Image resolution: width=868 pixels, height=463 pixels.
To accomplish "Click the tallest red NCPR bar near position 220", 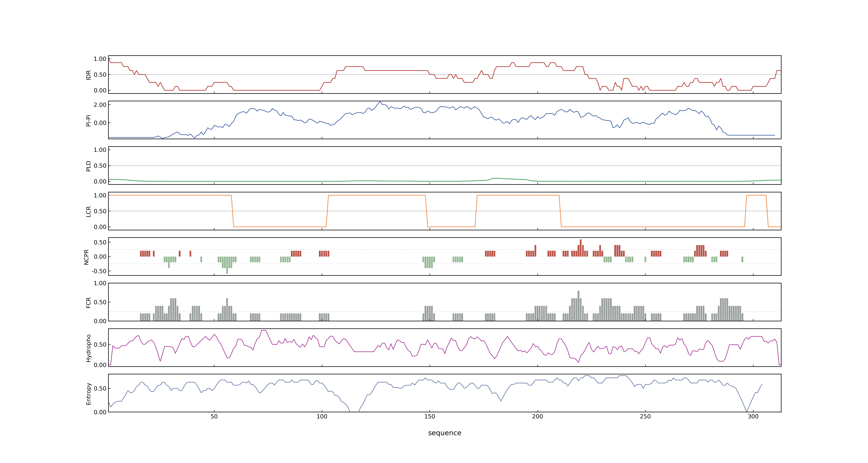I will 581,248.
